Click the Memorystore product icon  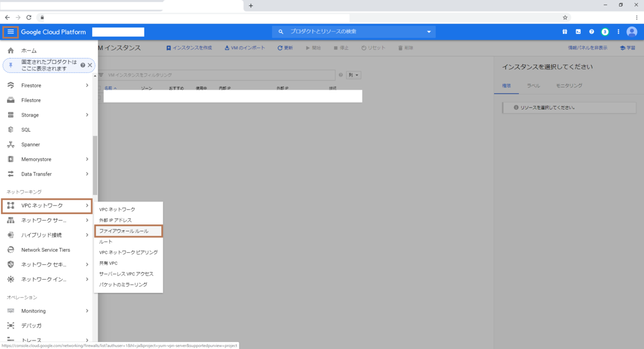point(11,159)
